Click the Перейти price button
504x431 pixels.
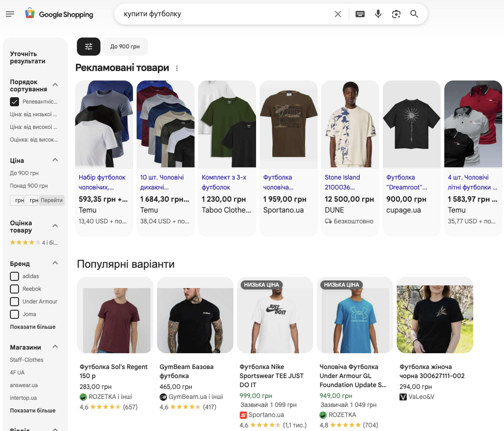[52, 200]
